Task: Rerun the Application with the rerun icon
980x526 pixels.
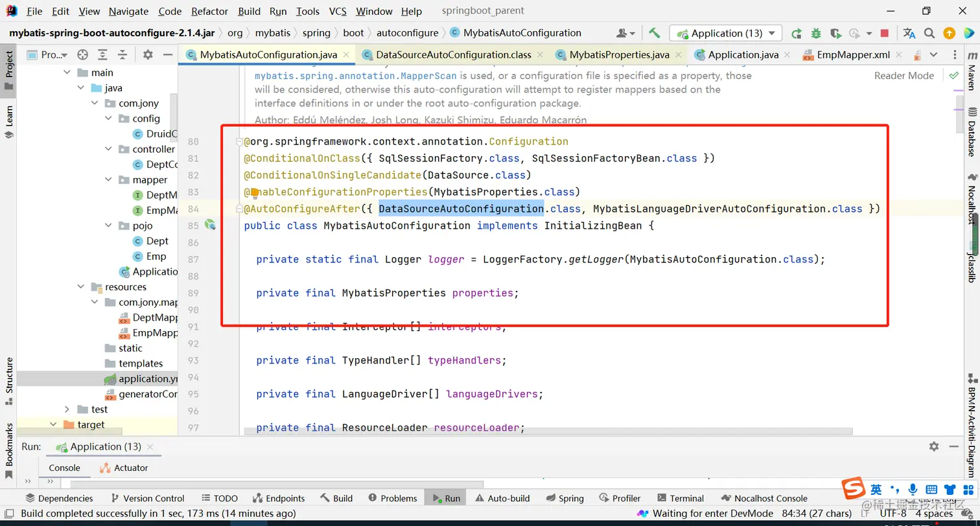Action: pos(797,33)
